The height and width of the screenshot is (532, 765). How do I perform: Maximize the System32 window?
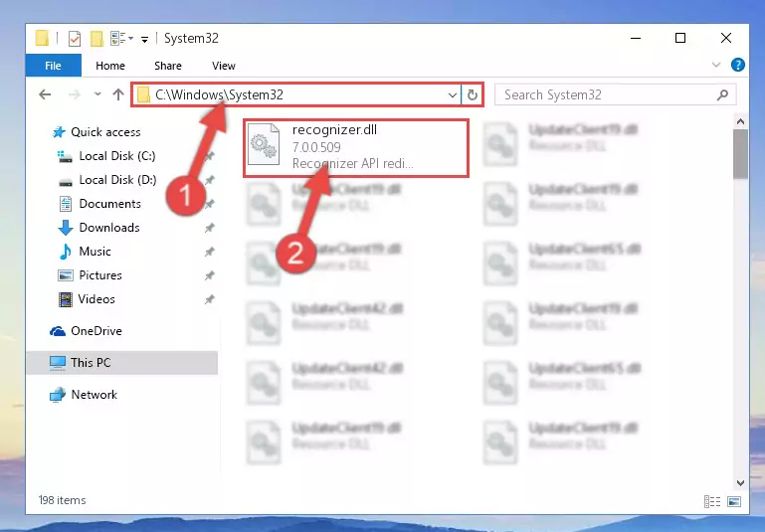pos(680,38)
